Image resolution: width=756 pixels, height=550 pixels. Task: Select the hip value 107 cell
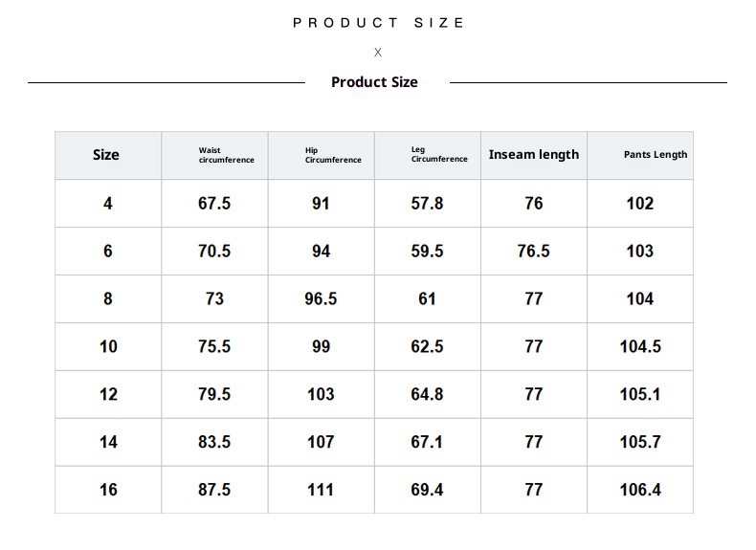321,442
